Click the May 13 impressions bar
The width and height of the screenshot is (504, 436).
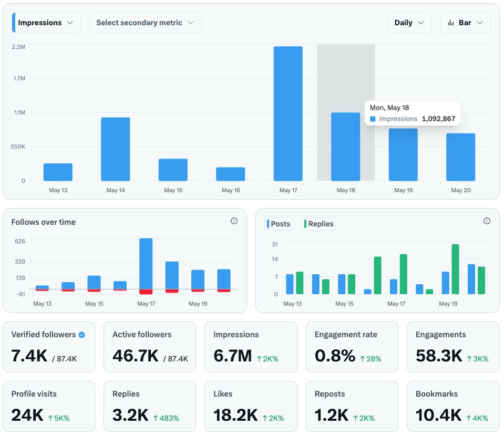(x=58, y=172)
